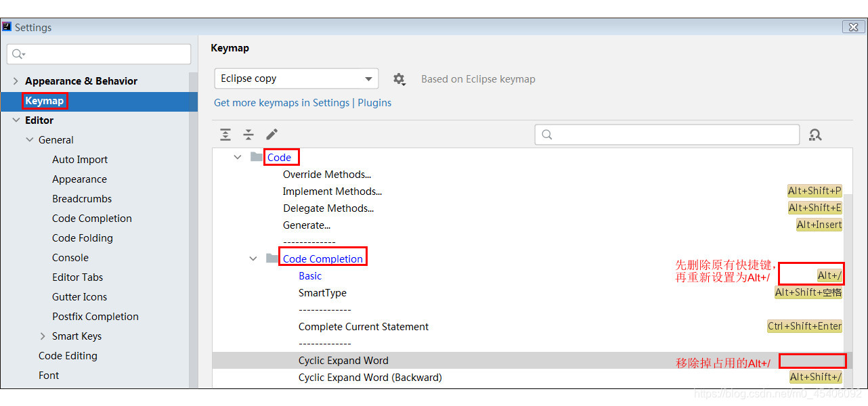Click the Alt+Shift+E shortcut label
The width and height of the screenshot is (868, 406).
tap(815, 208)
